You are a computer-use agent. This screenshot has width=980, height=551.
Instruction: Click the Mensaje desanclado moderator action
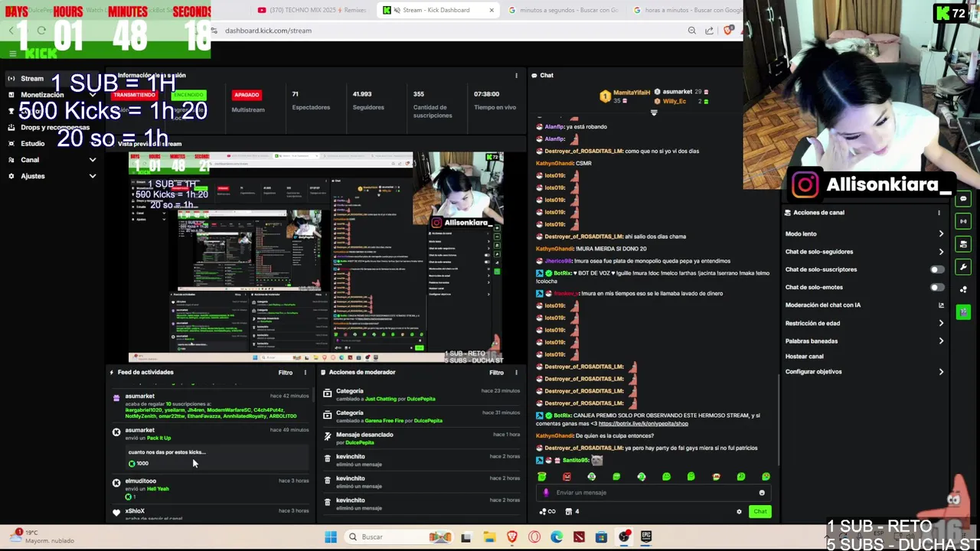pyautogui.click(x=420, y=438)
